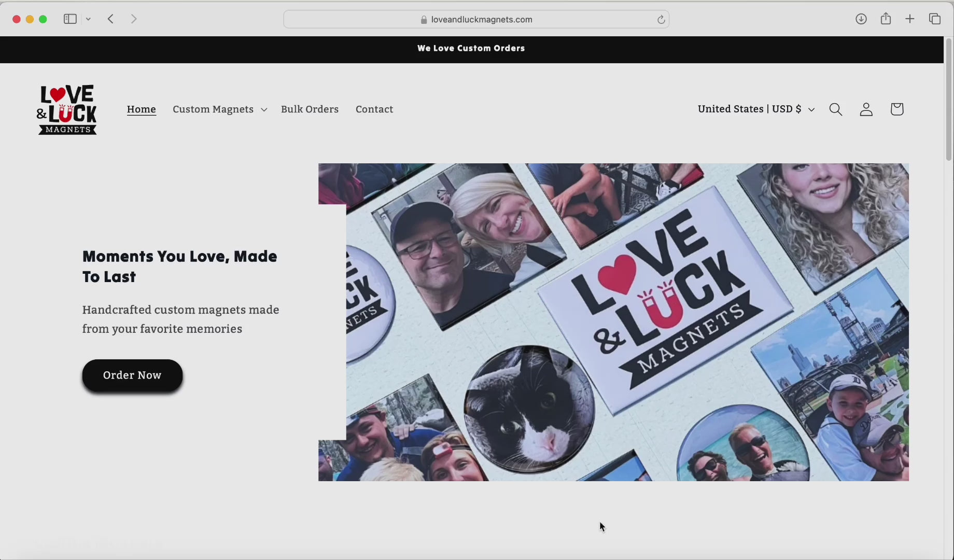
Task: Click the hero collage magnets image
Action: click(x=613, y=322)
